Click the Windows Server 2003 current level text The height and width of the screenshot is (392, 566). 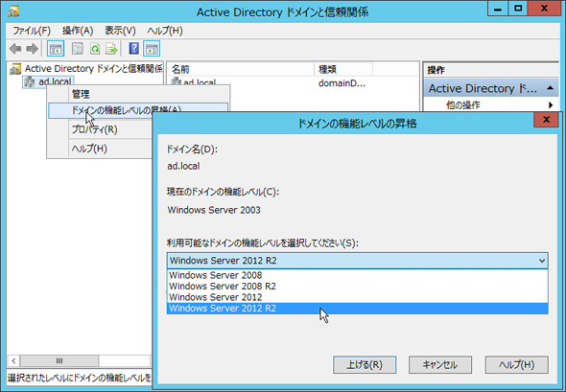coord(214,210)
